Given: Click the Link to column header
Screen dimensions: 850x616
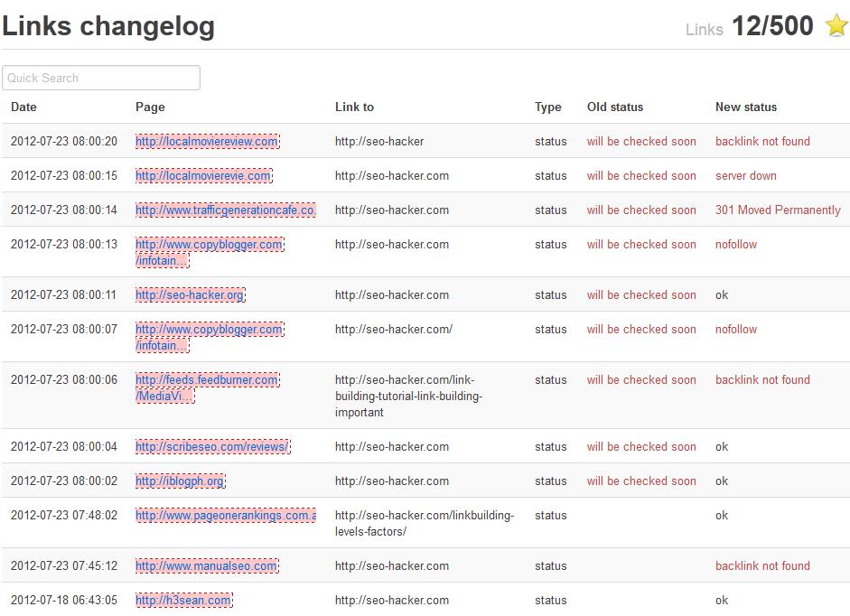Looking at the screenshot, I should [354, 107].
